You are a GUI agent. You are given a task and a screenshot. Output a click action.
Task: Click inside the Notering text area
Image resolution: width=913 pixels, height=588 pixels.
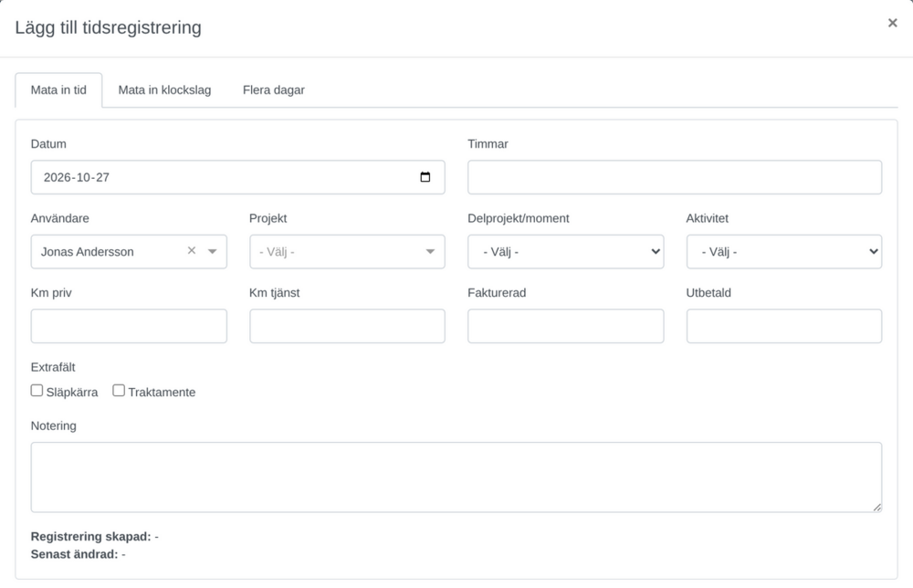tap(456, 478)
